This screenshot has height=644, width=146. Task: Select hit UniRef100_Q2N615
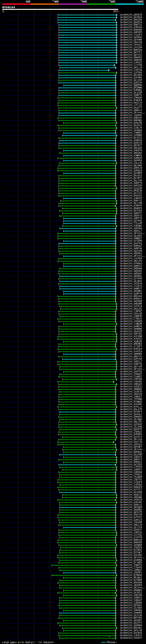click(x=131, y=170)
